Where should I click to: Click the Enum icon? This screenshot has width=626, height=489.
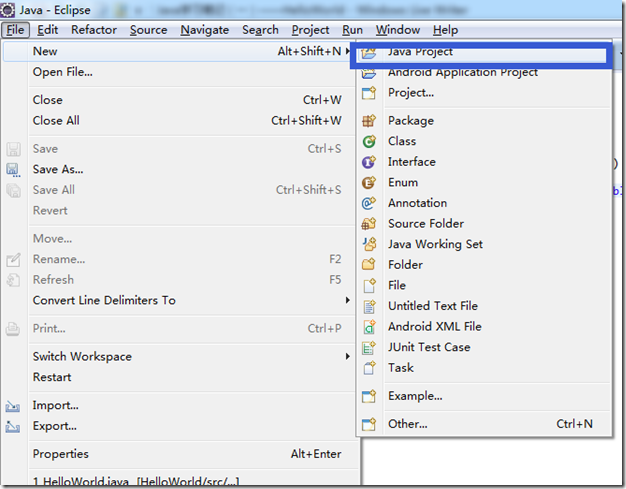coord(369,182)
